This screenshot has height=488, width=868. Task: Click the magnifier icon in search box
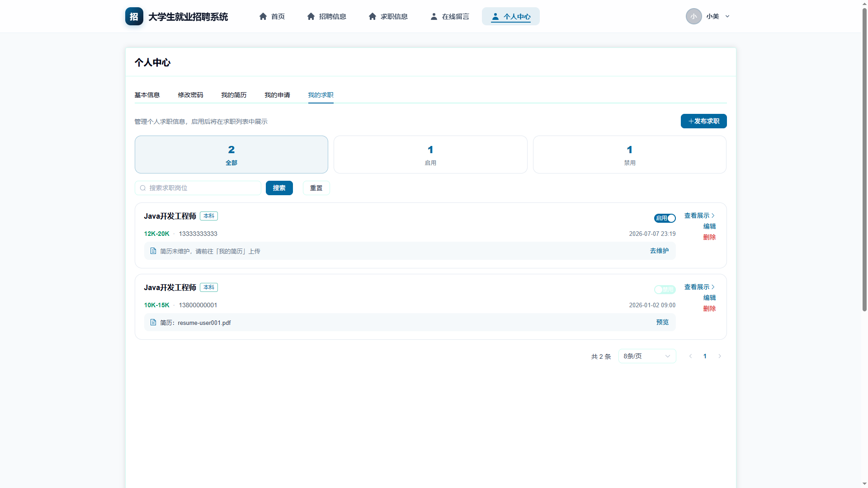(143, 188)
